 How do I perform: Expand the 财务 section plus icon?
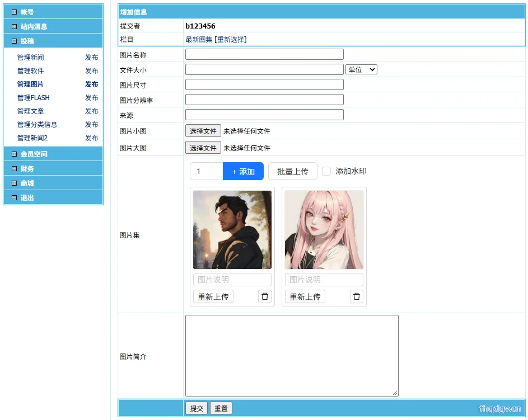[x=14, y=168]
